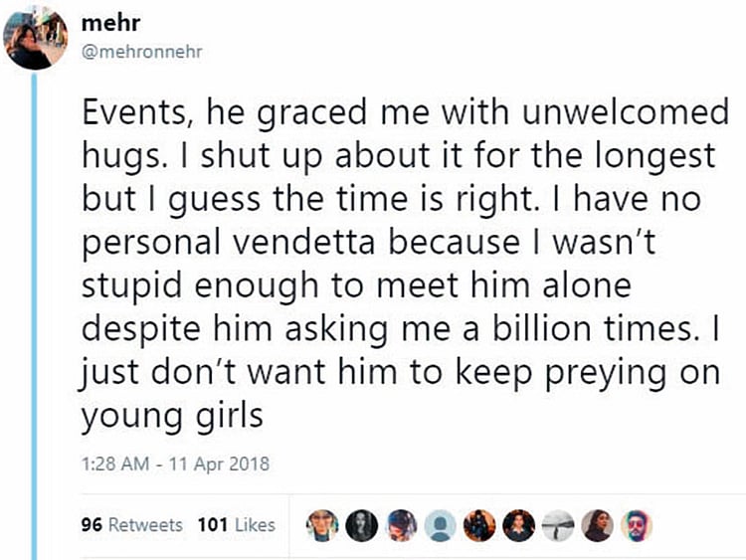The height and width of the screenshot is (560, 746).
Task: Click the default gray silhouette liker avatar
Action: (440, 524)
